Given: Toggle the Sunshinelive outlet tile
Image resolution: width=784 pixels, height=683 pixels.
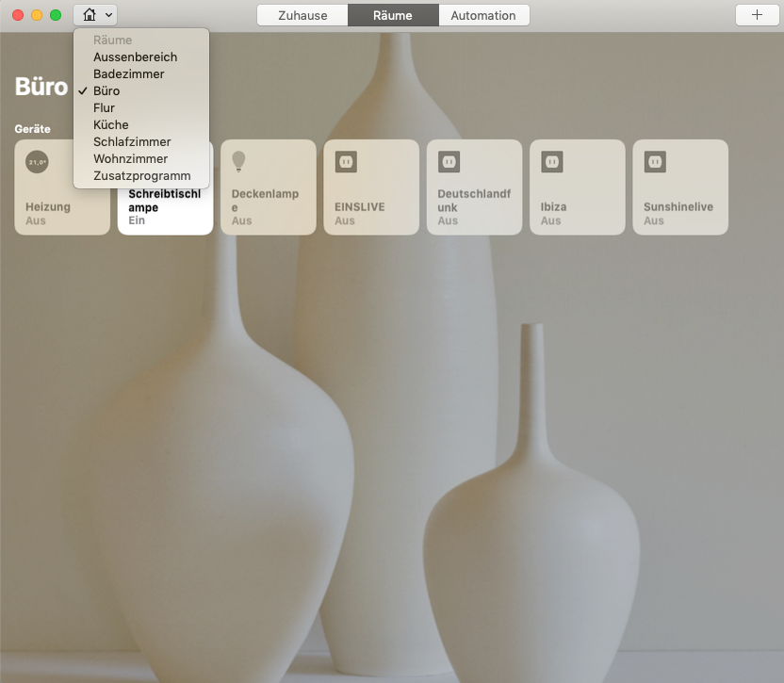Looking at the screenshot, I should click(x=680, y=187).
